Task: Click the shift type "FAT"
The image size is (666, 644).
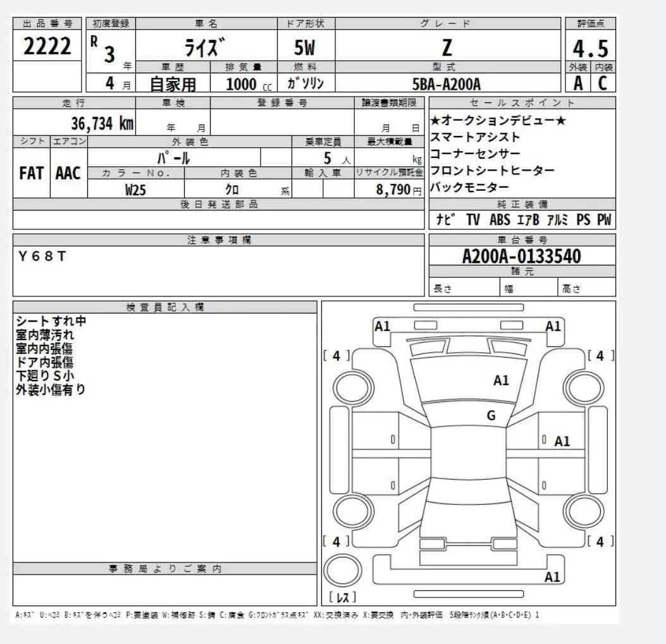Action: click(32, 173)
